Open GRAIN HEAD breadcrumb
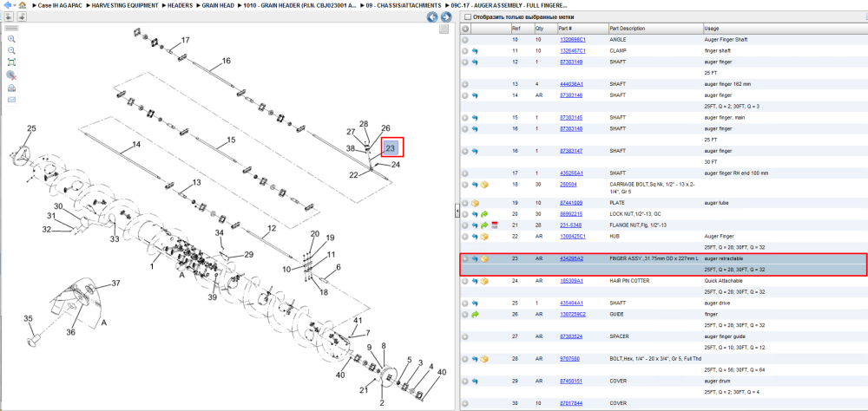This screenshot has width=868, height=411. point(219,5)
